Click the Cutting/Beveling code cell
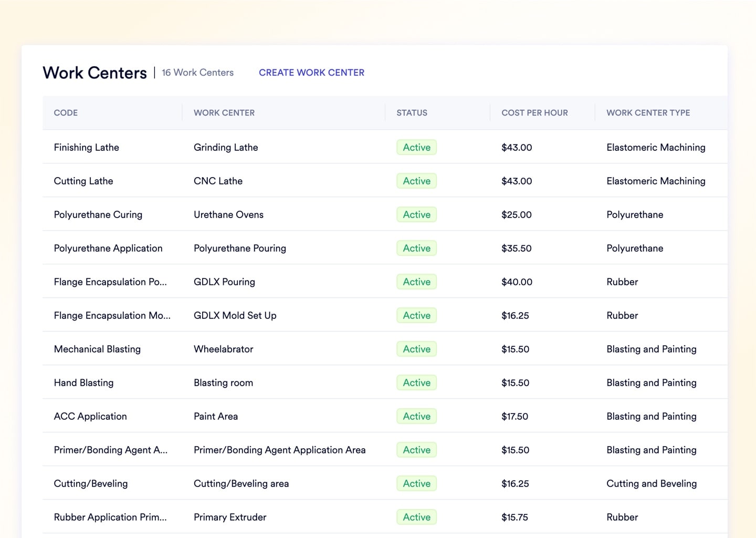This screenshot has height=538, width=756. (x=91, y=483)
